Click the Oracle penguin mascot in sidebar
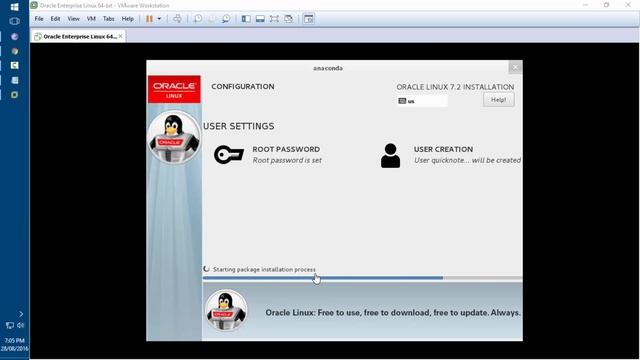The height and width of the screenshot is (360, 640). (x=174, y=137)
